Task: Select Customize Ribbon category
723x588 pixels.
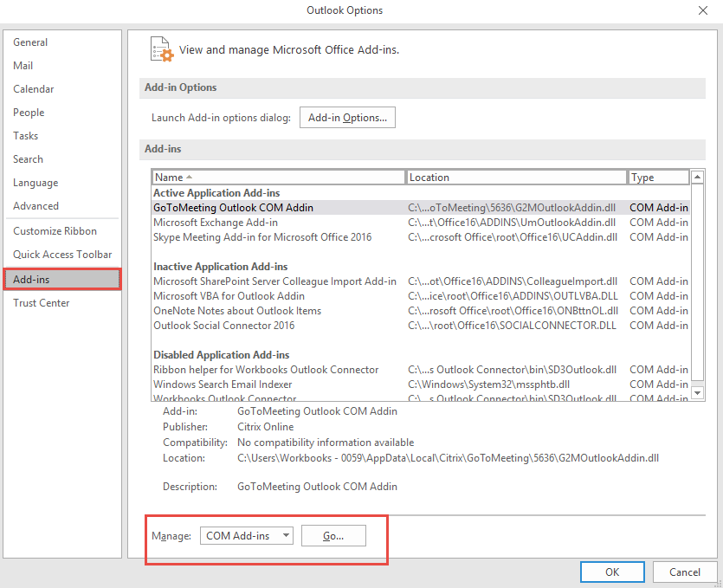Action: (x=55, y=231)
